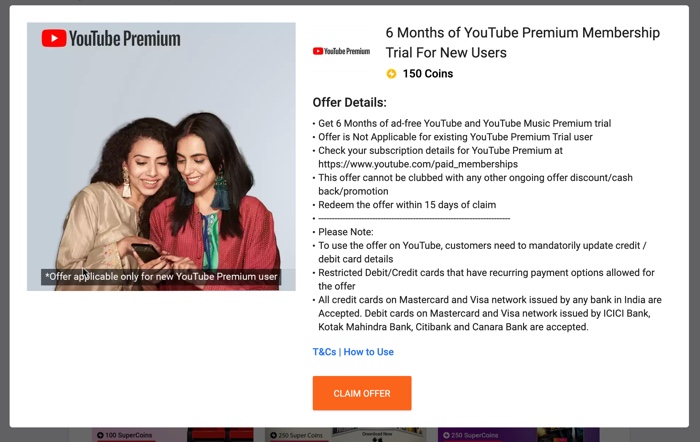The image size is (700, 442).
Task: Click the coin icon on purple 250 SuperCoins card
Action: [x=446, y=435]
